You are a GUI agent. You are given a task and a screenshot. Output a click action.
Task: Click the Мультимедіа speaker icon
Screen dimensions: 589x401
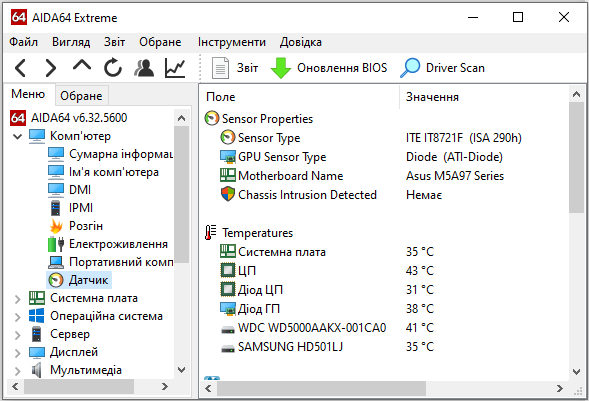pos(36,370)
